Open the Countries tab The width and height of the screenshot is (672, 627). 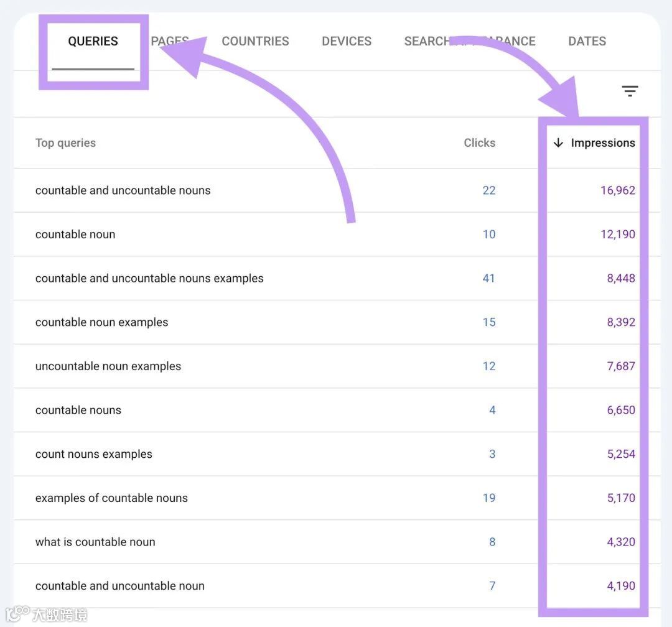[255, 42]
